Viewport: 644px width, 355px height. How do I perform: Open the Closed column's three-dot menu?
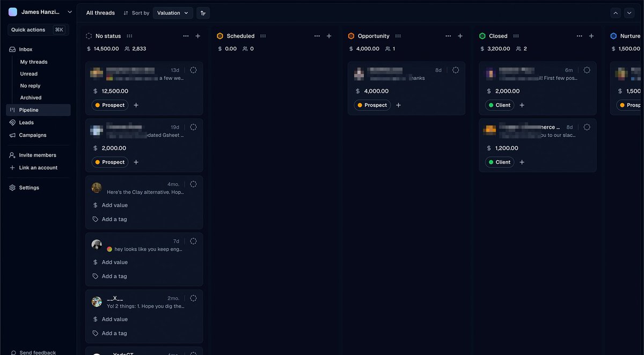579,35
